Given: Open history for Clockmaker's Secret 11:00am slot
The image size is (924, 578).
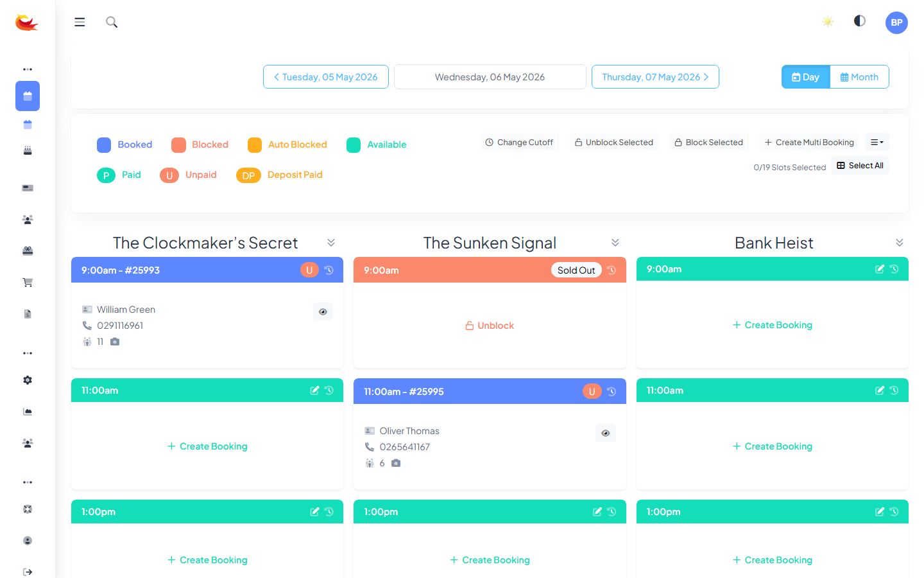Looking at the screenshot, I should tap(329, 390).
